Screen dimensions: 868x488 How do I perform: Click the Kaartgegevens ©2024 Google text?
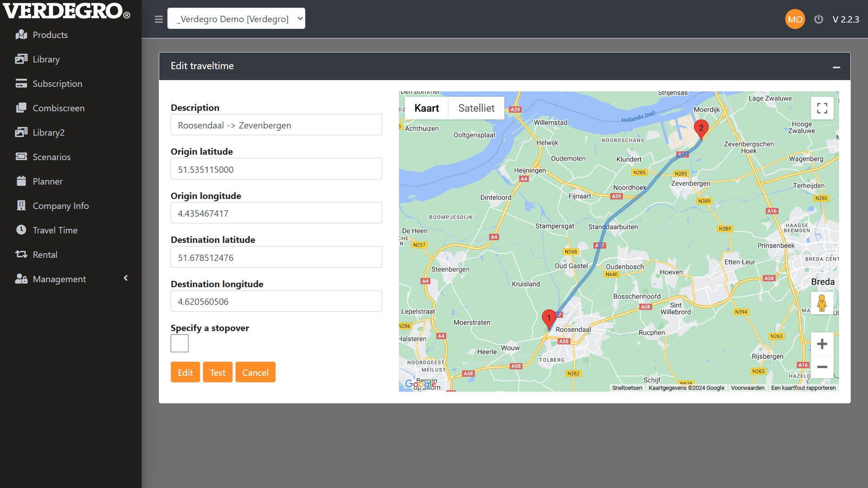(x=686, y=388)
